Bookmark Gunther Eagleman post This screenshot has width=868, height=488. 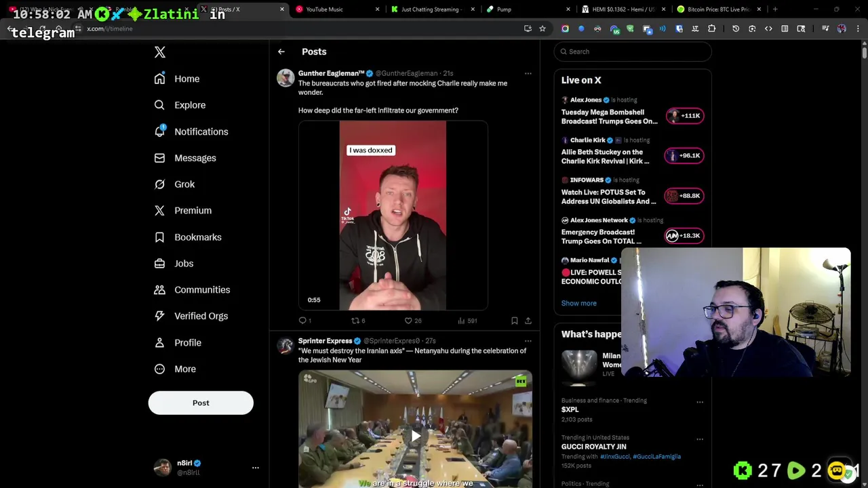point(514,321)
